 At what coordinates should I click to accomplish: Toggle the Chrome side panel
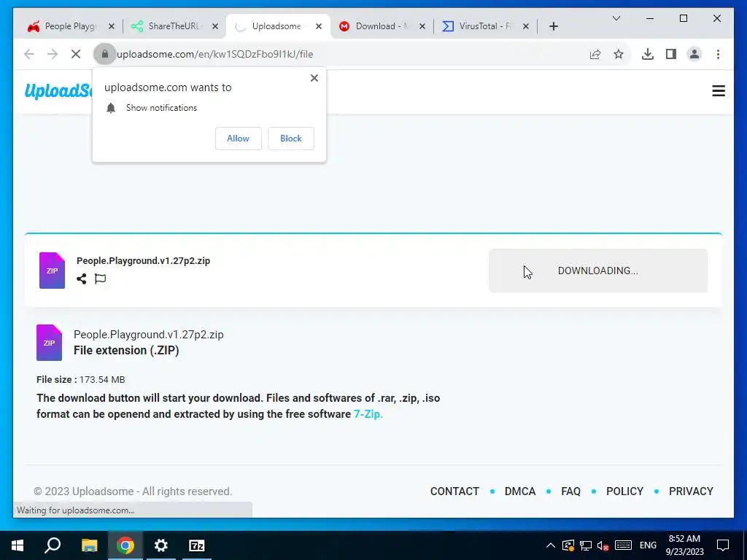671,54
